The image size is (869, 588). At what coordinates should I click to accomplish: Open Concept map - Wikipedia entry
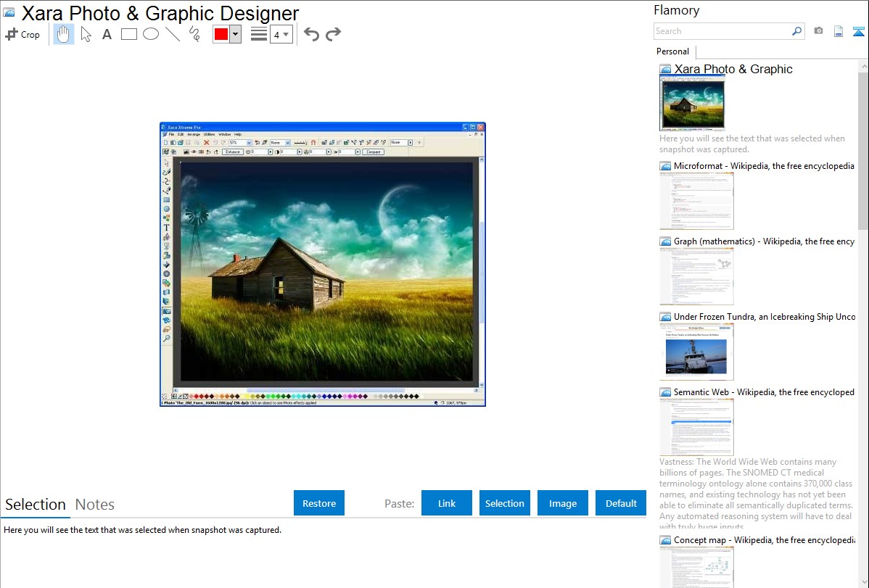point(764,540)
